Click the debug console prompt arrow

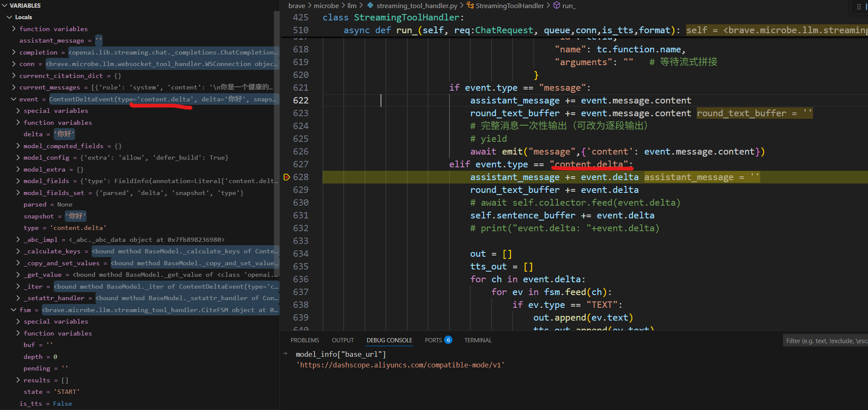pos(285,354)
